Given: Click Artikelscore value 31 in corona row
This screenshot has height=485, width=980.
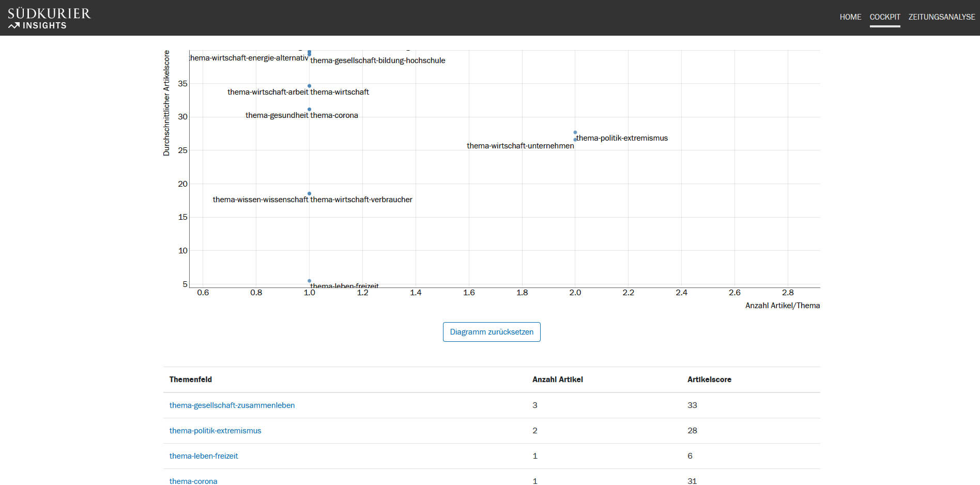Looking at the screenshot, I should pyautogui.click(x=692, y=481).
